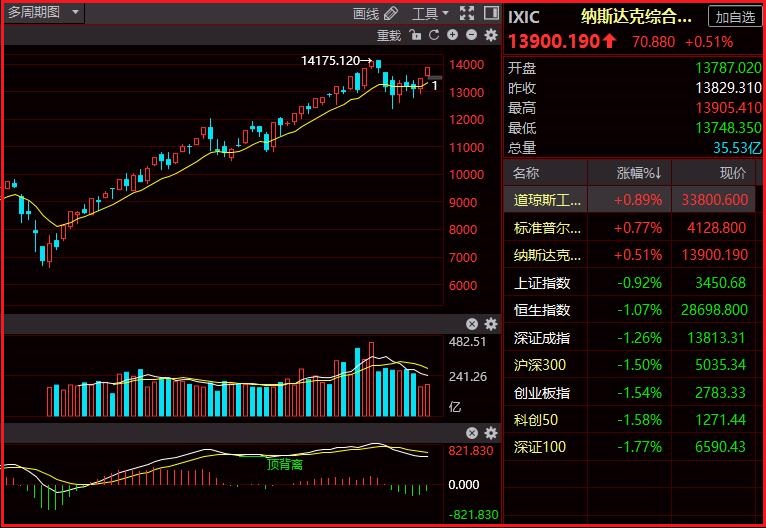Expand the 工具 tools menu

pos(430,13)
